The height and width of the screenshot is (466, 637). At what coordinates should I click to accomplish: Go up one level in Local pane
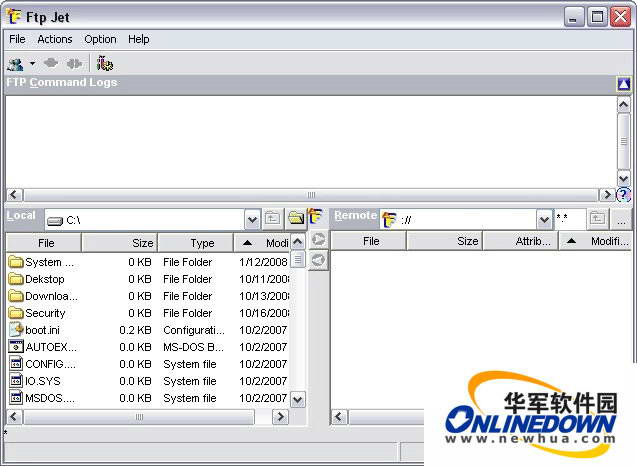pos(272,219)
